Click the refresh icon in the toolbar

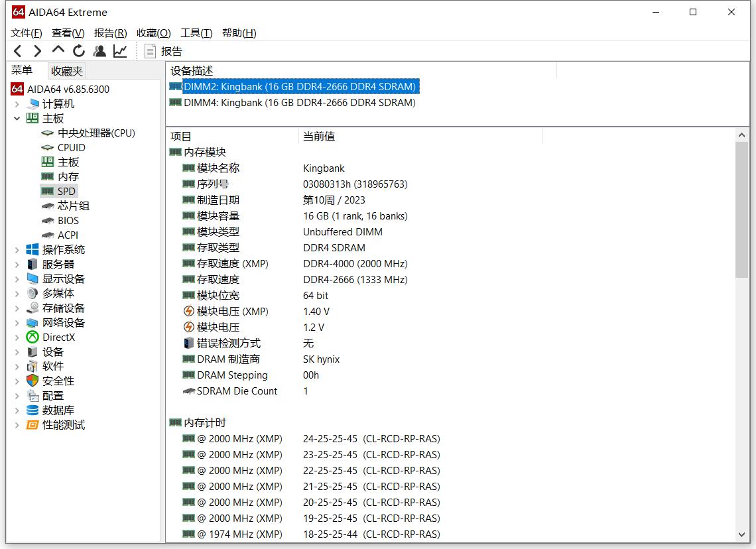78,50
